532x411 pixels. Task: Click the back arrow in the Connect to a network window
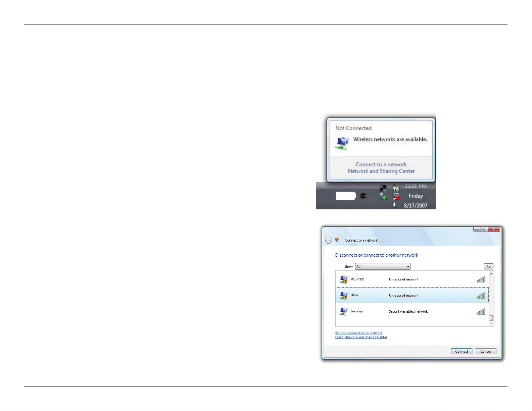click(x=329, y=240)
